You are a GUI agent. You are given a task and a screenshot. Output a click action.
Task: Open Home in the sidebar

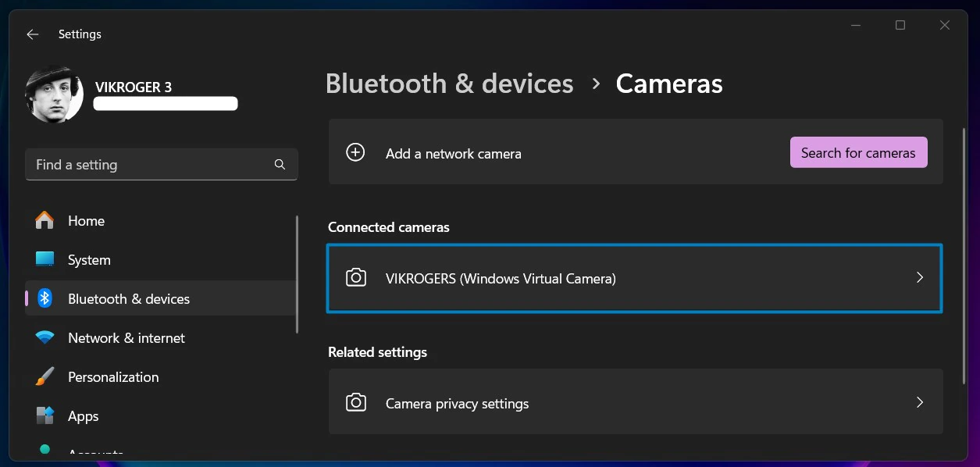pyautogui.click(x=161, y=221)
